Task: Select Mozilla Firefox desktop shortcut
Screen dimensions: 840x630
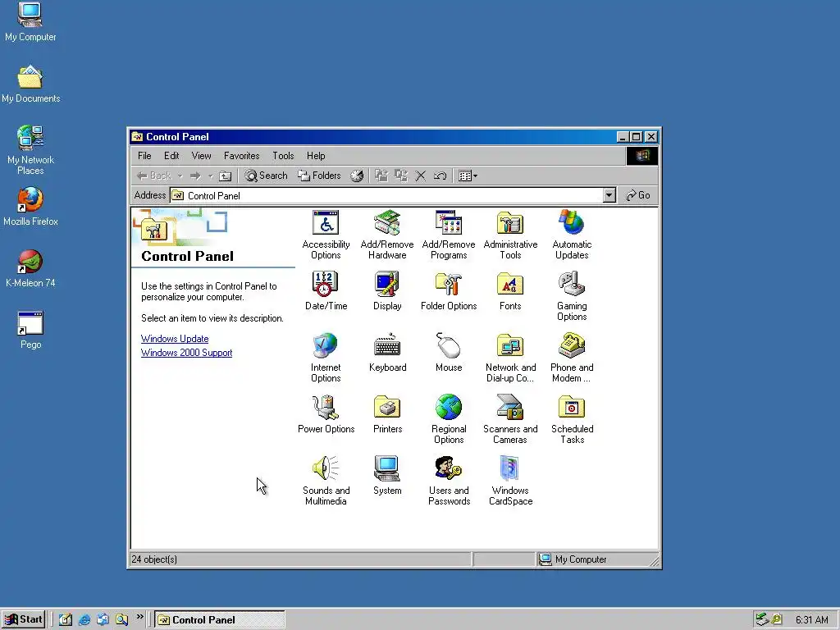Action: tap(30, 207)
